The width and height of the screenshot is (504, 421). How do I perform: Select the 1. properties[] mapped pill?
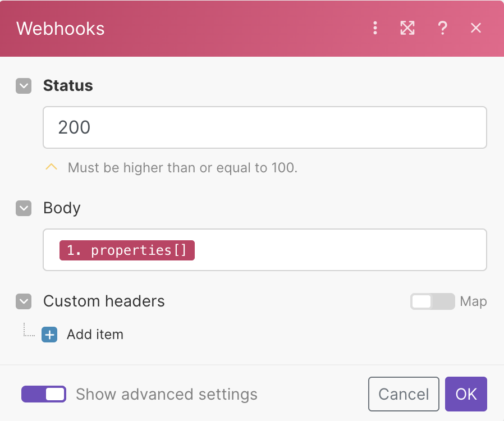[127, 250]
